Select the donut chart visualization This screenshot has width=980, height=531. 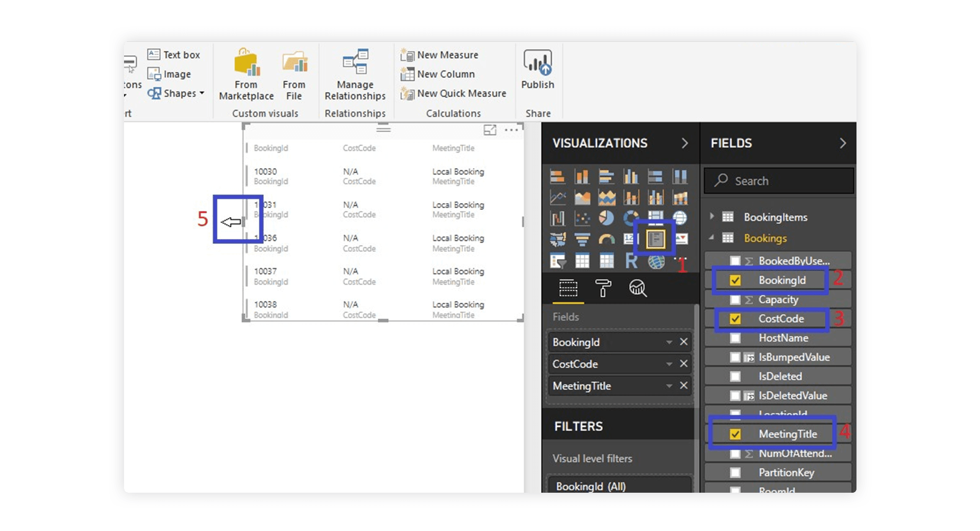(x=631, y=218)
